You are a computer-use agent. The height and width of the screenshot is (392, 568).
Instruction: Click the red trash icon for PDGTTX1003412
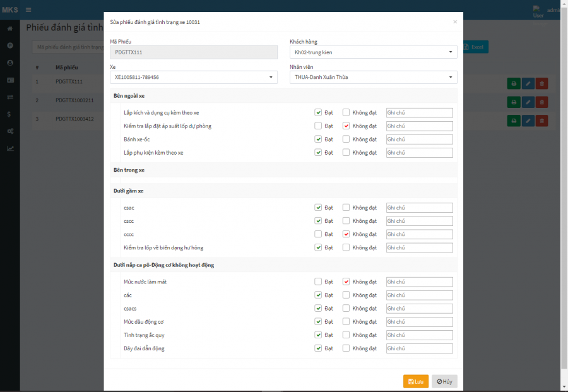pyautogui.click(x=541, y=121)
